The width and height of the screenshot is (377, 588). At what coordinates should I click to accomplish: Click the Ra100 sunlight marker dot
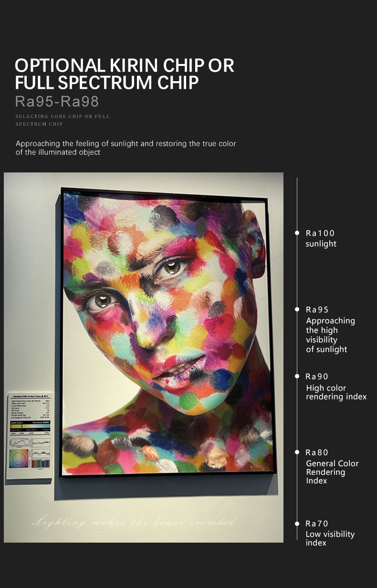pos(297,233)
